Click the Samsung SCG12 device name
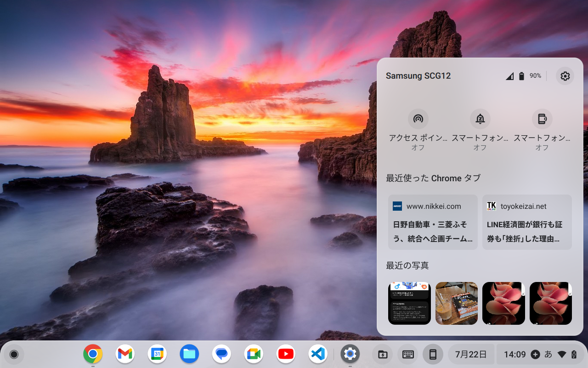The image size is (588, 368). [418, 76]
